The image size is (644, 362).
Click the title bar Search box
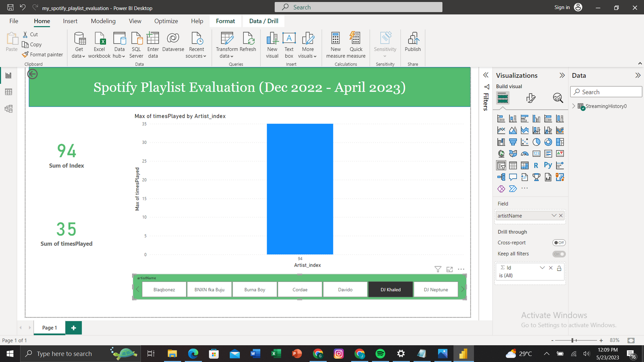click(359, 7)
